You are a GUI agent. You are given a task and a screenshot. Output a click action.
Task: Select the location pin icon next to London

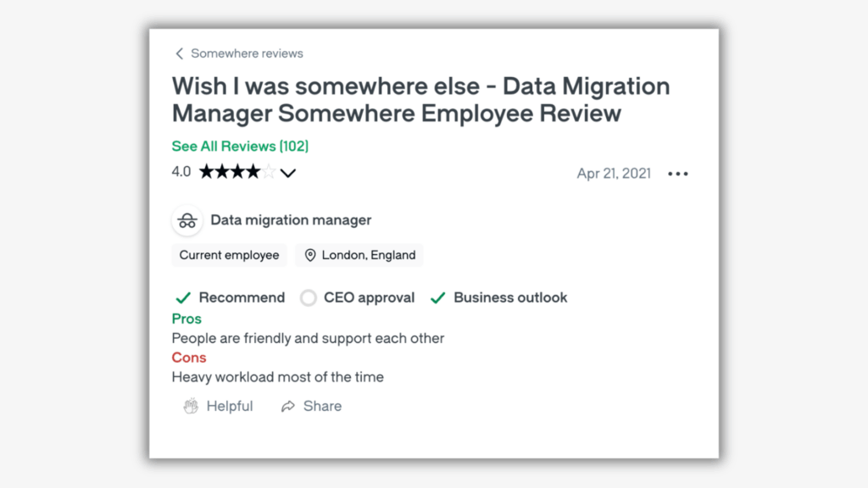coord(309,255)
